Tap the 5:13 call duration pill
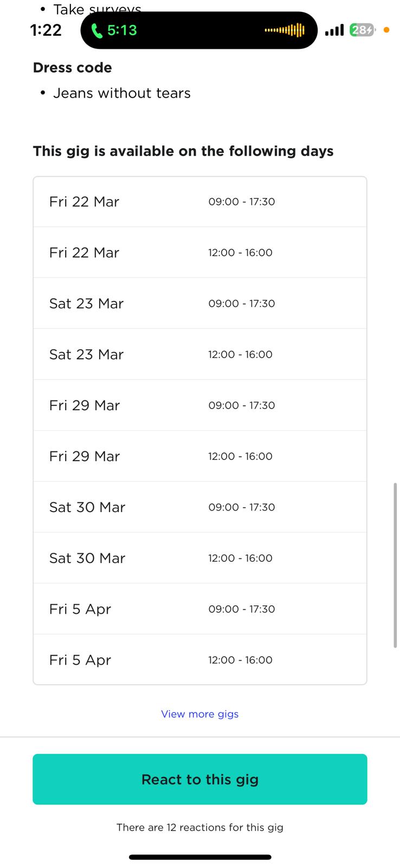400x868 pixels. click(199, 30)
